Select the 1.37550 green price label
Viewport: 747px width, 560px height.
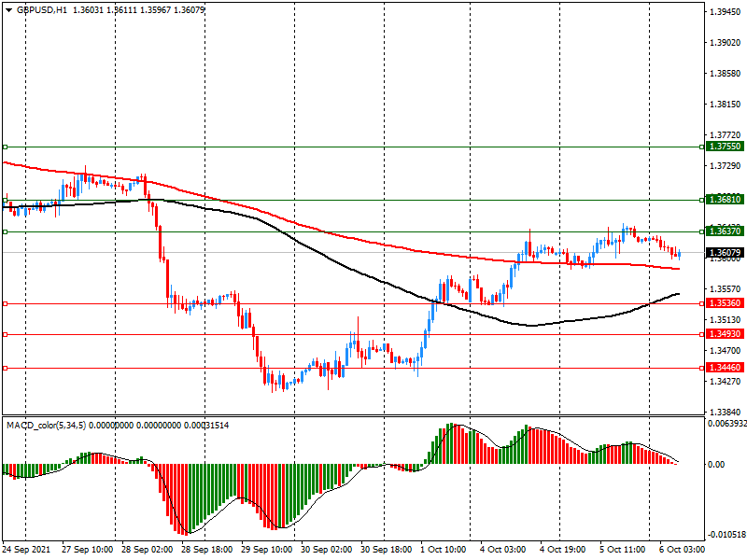pyautogui.click(x=726, y=147)
